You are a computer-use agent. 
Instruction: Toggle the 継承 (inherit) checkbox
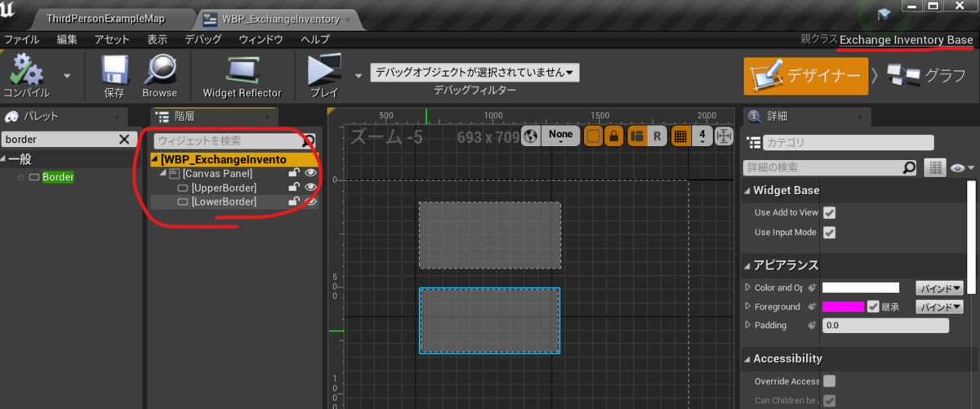pos(874,307)
